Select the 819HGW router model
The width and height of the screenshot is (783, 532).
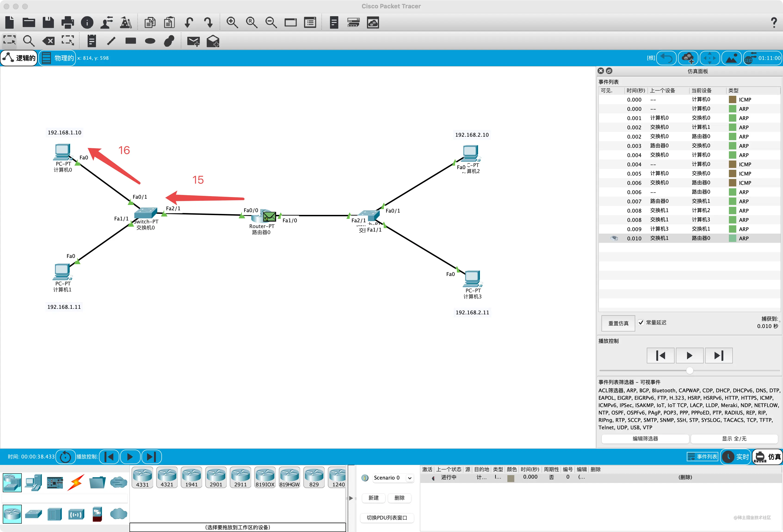click(290, 478)
